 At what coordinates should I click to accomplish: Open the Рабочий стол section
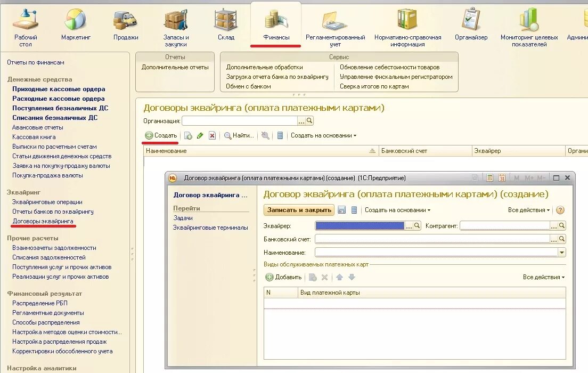26,28
